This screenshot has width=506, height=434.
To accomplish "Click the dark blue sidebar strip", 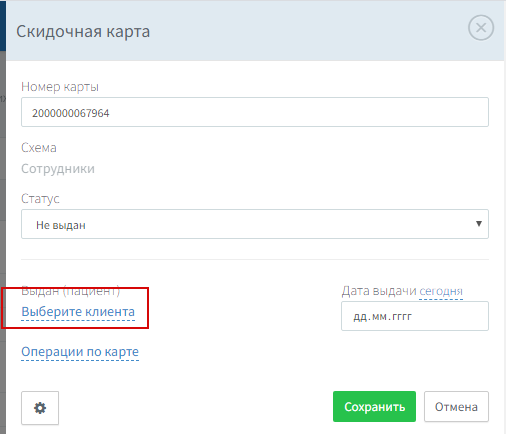I will pyautogui.click(x=3, y=25).
